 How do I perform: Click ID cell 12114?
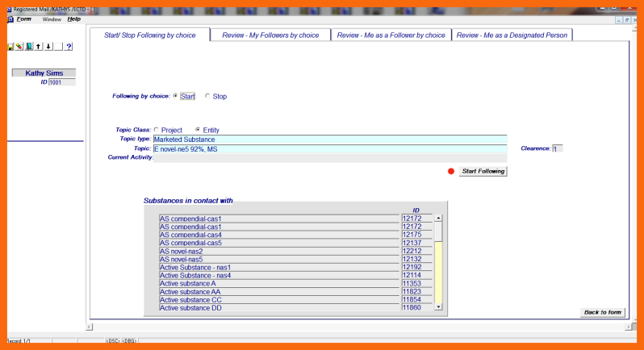point(417,275)
